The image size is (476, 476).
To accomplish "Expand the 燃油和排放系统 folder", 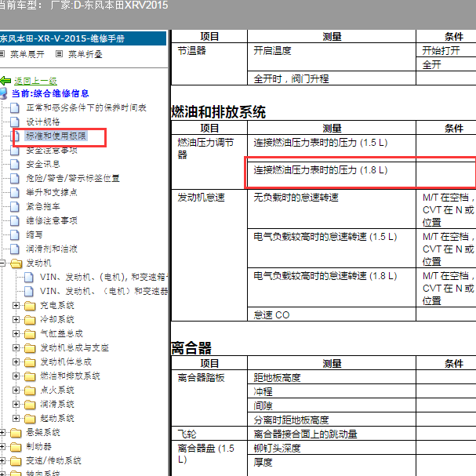I will (x=16, y=376).
